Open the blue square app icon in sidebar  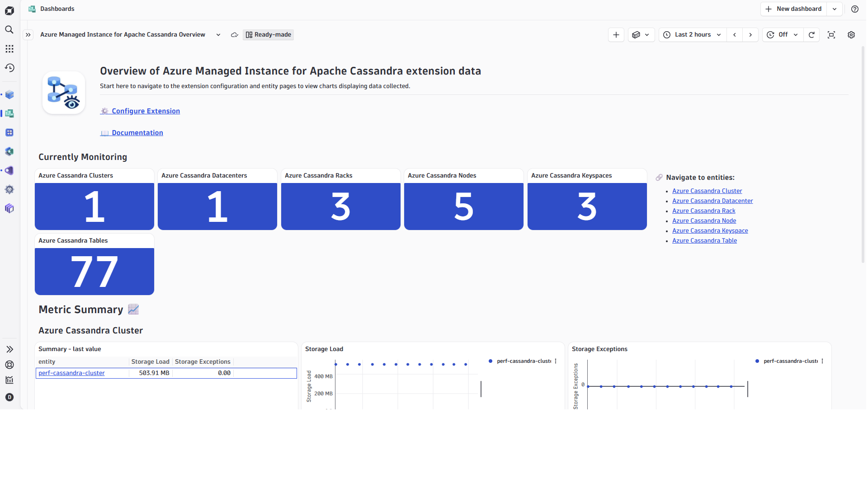9,132
